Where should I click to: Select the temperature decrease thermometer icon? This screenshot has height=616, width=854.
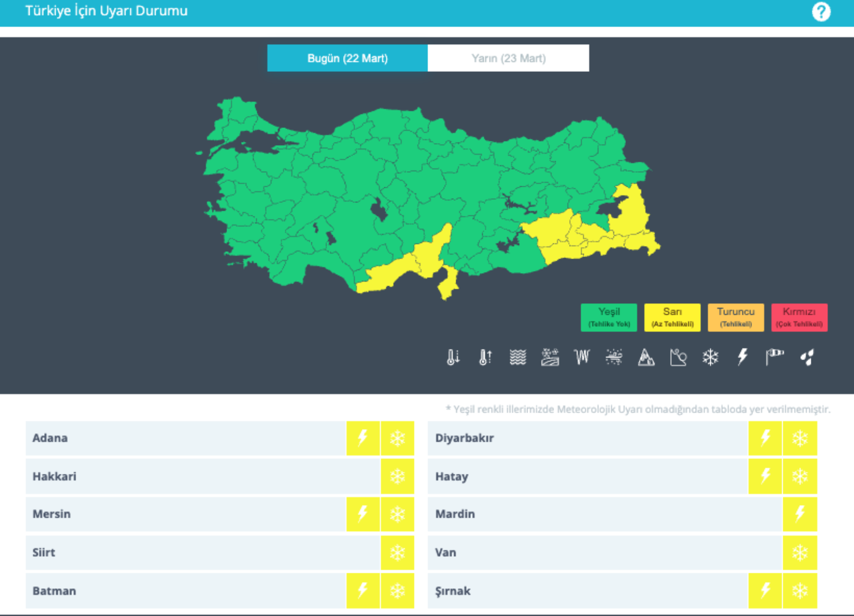pyautogui.click(x=453, y=357)
